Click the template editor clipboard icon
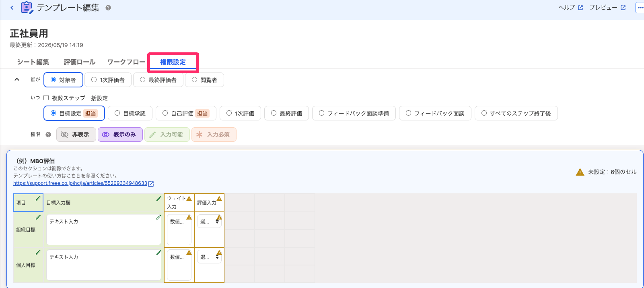Viewport: 644px width, 288px height. [27, 8]
